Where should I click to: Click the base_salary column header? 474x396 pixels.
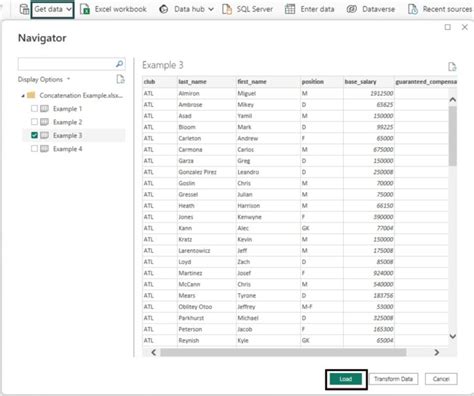tap(369, 82)
